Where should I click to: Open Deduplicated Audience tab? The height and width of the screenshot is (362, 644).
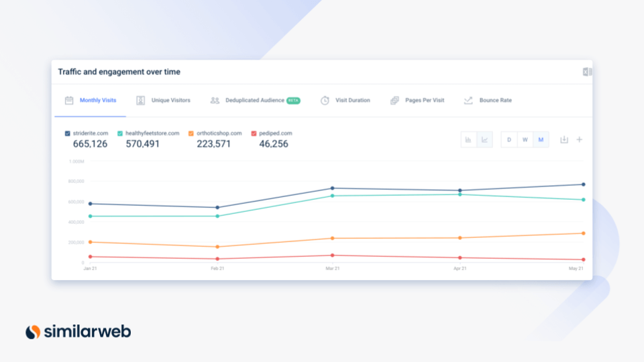point(255,100)
